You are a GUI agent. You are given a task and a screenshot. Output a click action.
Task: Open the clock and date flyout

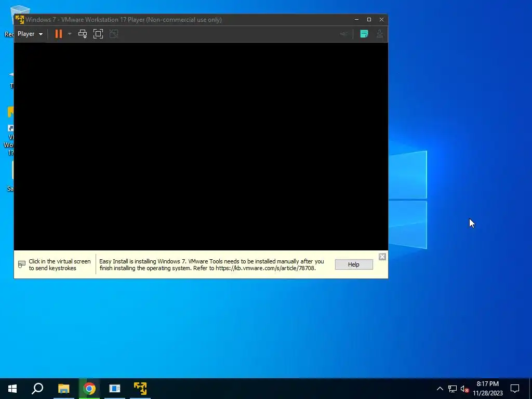coord(488,389)
